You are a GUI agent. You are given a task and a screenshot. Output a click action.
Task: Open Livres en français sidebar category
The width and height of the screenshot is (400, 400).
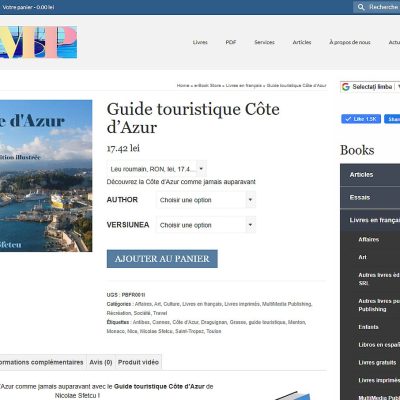pos(370,220)
